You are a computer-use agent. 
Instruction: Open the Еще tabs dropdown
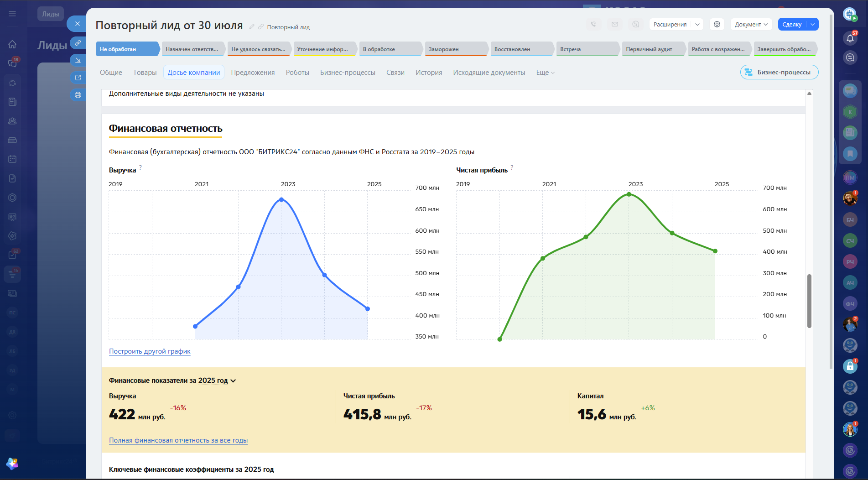click(x=546, y=73)
